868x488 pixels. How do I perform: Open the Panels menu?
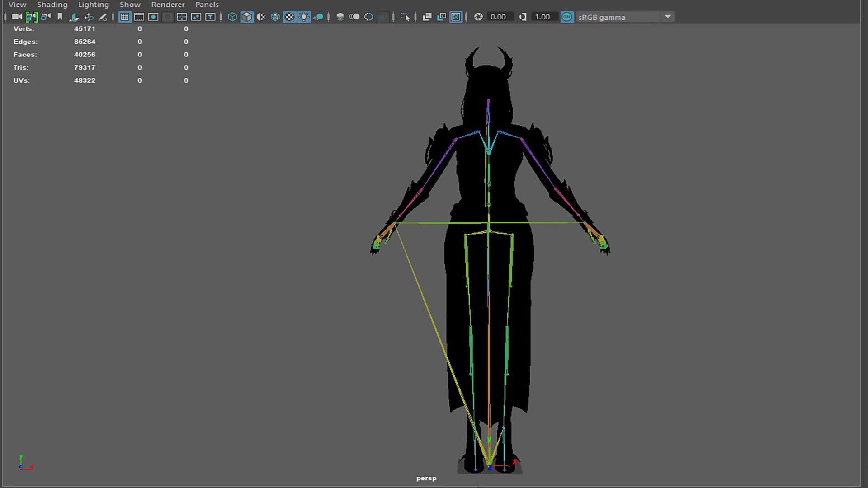(207, 5)
